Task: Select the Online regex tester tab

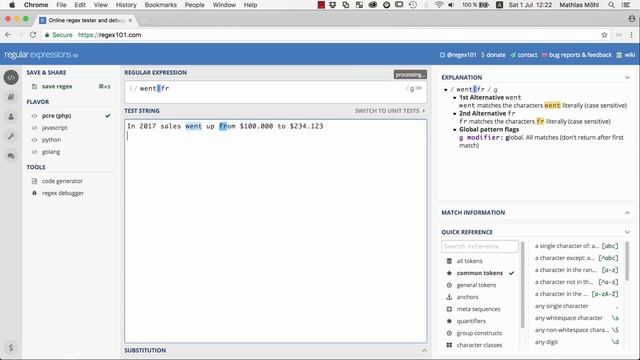Action: tap(86, 20)
